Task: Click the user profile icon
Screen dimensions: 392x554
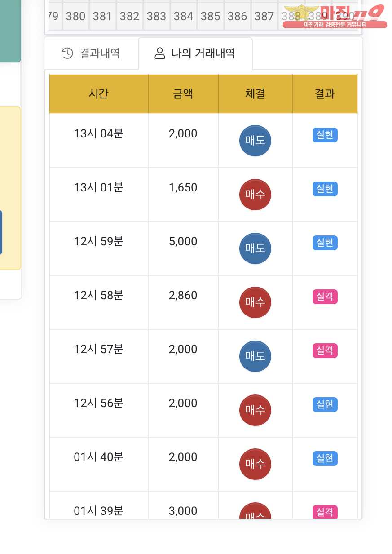Action: click(159, 53)
